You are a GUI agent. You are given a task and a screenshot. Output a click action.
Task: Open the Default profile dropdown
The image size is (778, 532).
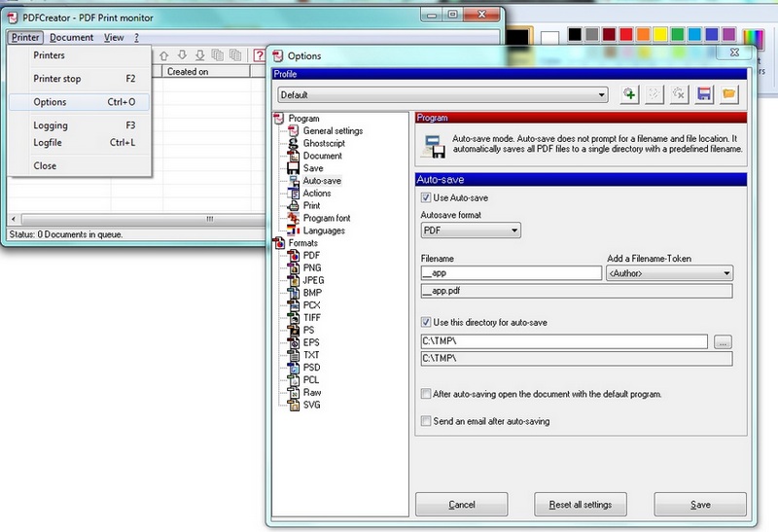tap(602, 94)
